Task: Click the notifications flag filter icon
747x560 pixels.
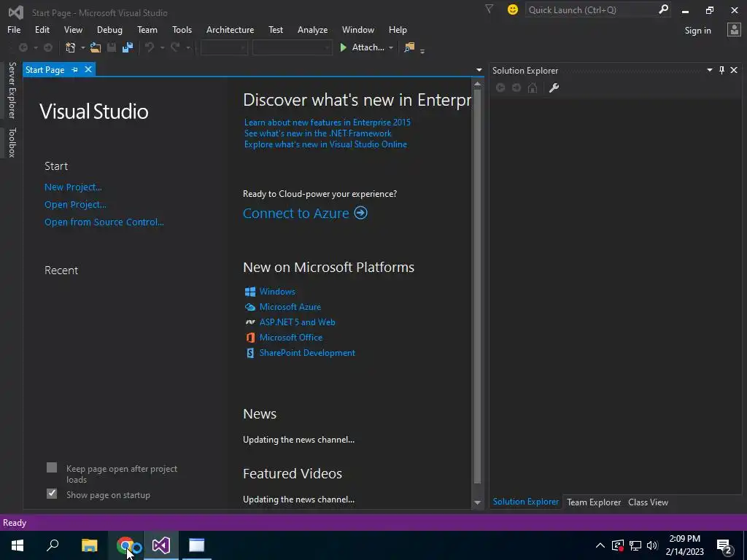Action: coord(489,9)
